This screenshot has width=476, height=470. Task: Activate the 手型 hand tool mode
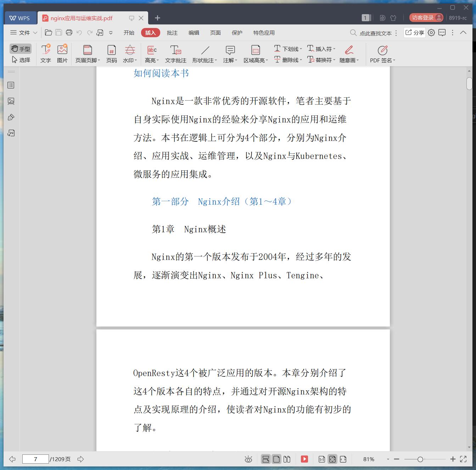(x=21, y=49)
